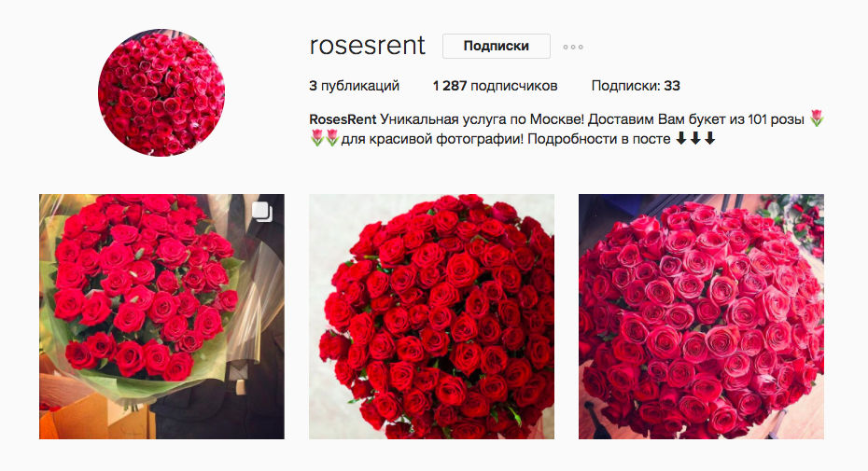Click the bio text Подробности в посте

(599, 139)
